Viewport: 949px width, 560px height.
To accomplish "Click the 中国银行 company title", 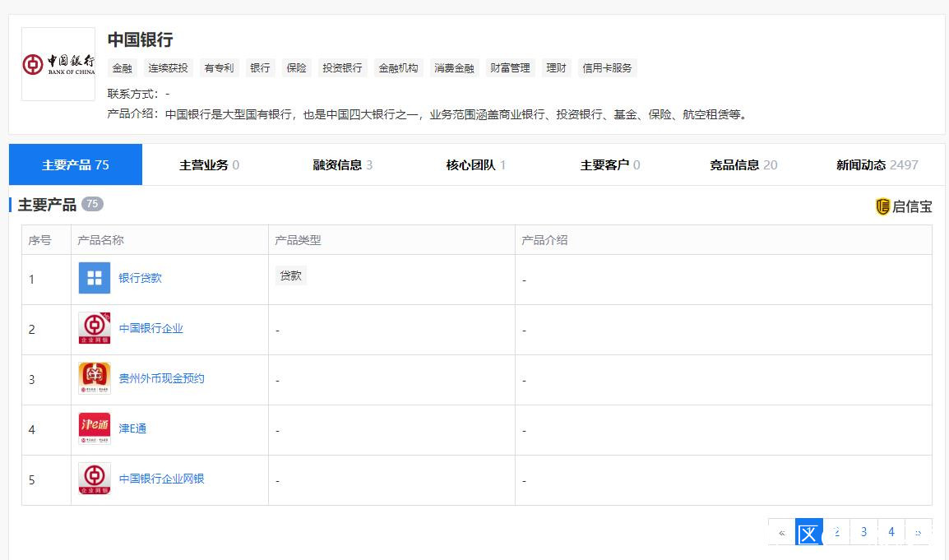I will click(141, 40).
